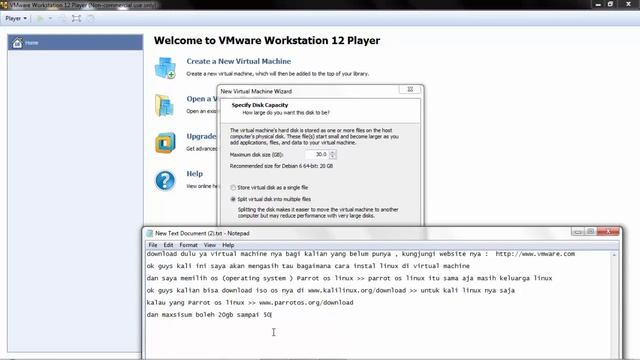Click the Upgrade to Workstation Pro icon

pyautogui.click(x=165, y=142)
